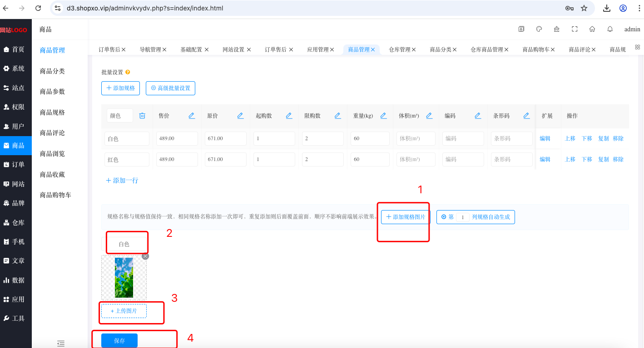Open 商品规格 in the submenu
644x348 pixels.
pos(52,112)
